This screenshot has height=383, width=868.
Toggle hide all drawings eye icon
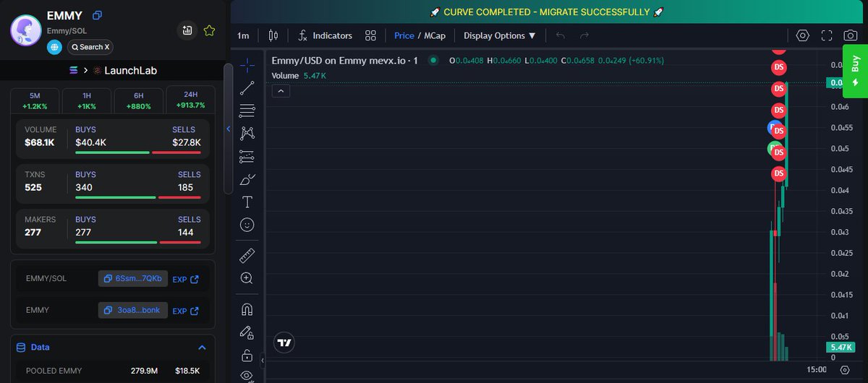[x=247, y=376]
